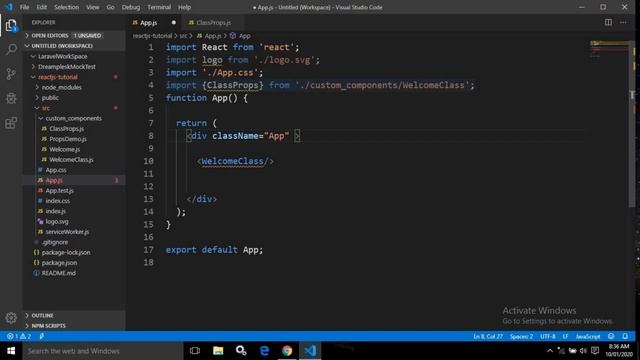Open the Manage gear in activity bar
640x360 pixels.
pos(11,318)
